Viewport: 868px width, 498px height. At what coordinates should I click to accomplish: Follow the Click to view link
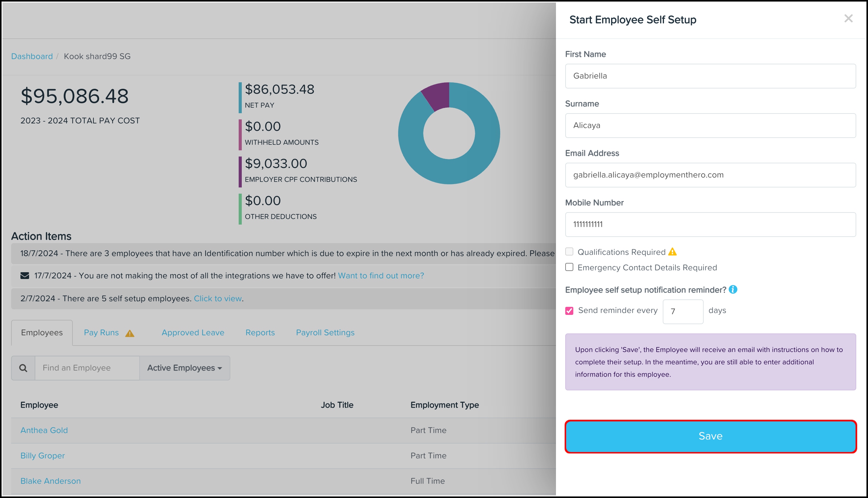tap(218, 298)
